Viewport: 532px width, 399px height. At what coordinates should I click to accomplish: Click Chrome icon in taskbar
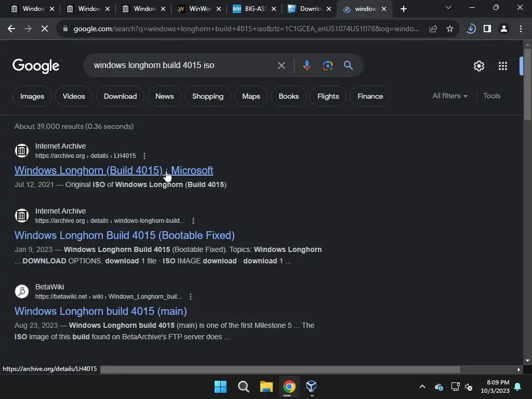(x=289, y=387)
